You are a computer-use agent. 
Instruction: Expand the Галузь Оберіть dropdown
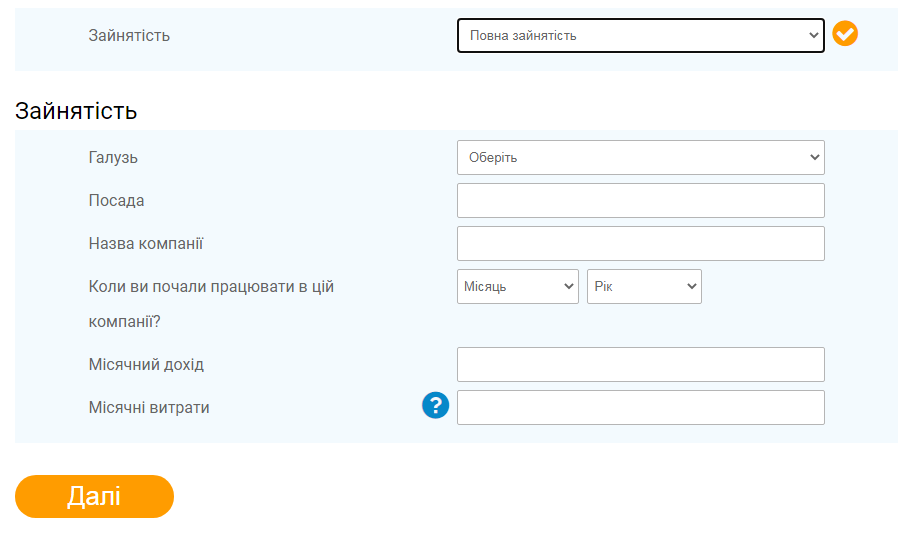click(641, 157)
